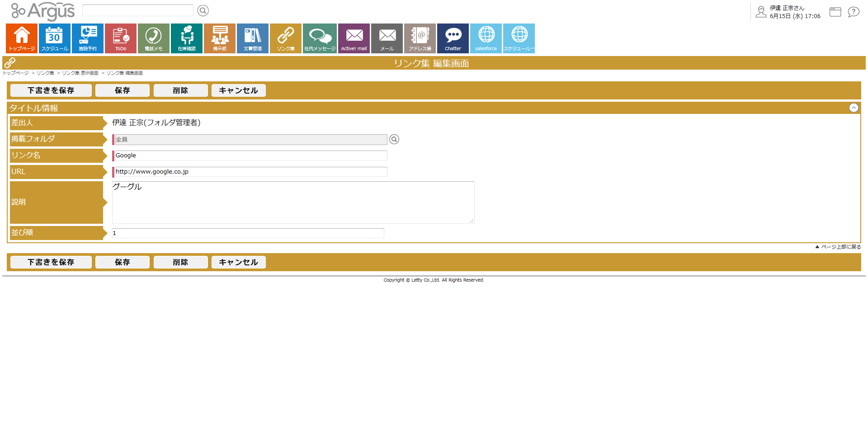The width and height of the screenshot is (868, 438).
Task: Open the アドレス帳 address book icon
Action: (420, 38)
